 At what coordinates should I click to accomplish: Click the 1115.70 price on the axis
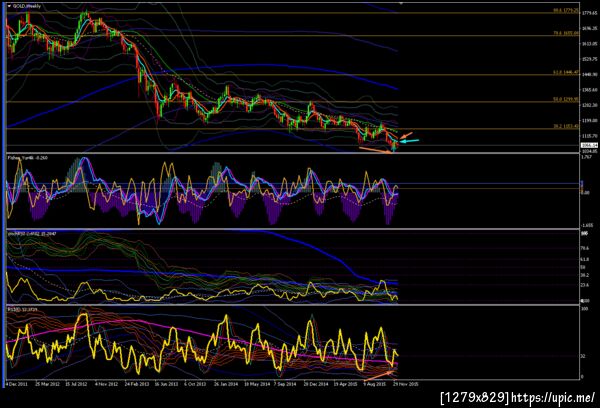click(589, 135)
